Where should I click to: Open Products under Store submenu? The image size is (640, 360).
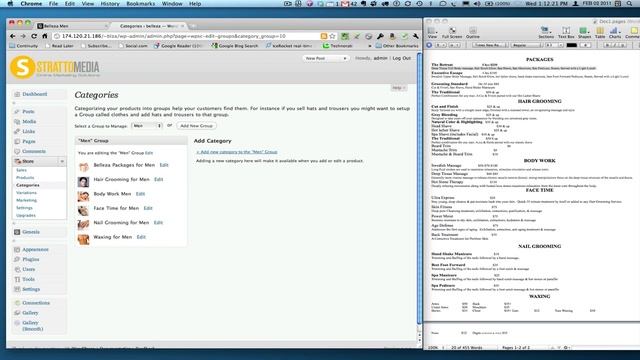point(25,178)
